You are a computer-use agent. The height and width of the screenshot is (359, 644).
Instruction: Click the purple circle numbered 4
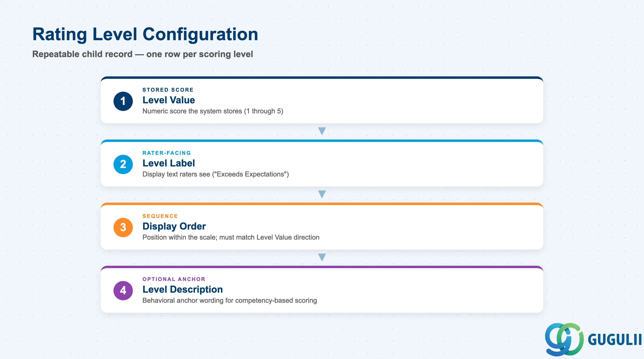[123, 291]
